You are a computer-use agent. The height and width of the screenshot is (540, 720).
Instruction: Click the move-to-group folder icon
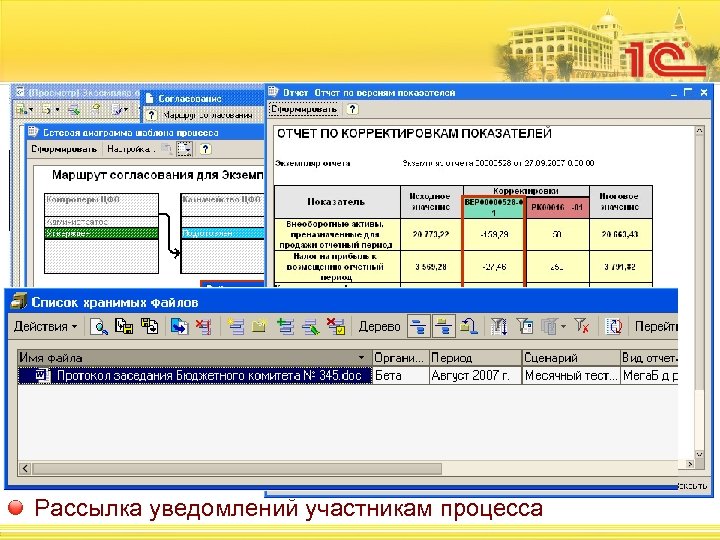tap(469, 326)
